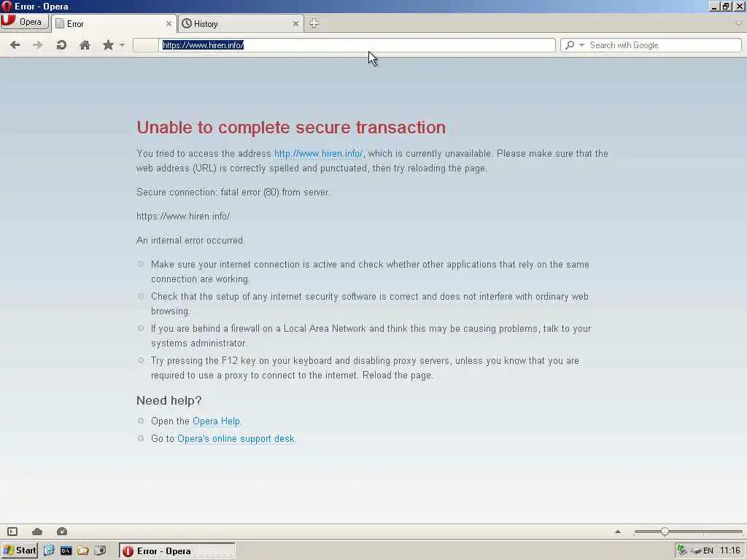The image size is (747, 560).
Task: Expand the bookmarks star dropdown arrow
Action: point(123,45)
